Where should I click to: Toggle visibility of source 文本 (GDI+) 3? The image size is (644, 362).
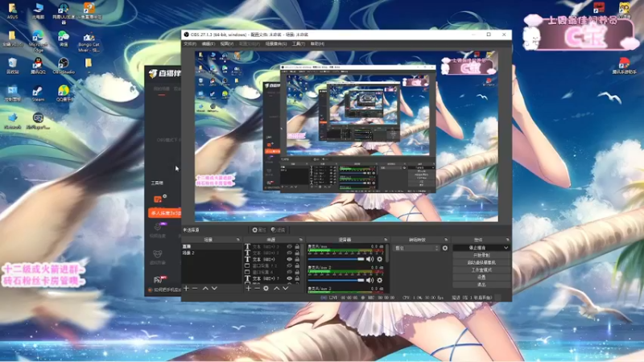click(290, 247)
